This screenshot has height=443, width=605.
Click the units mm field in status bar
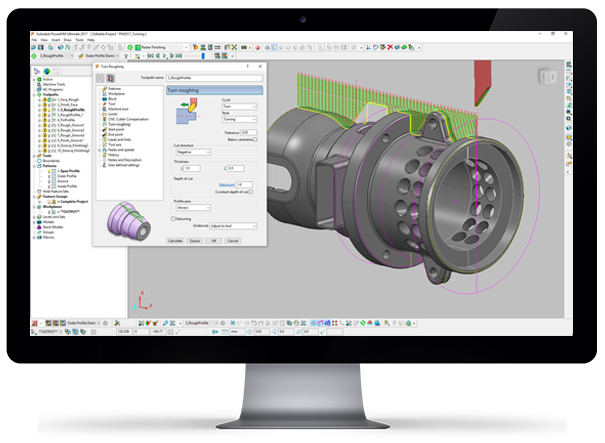(x=238, y=332)
